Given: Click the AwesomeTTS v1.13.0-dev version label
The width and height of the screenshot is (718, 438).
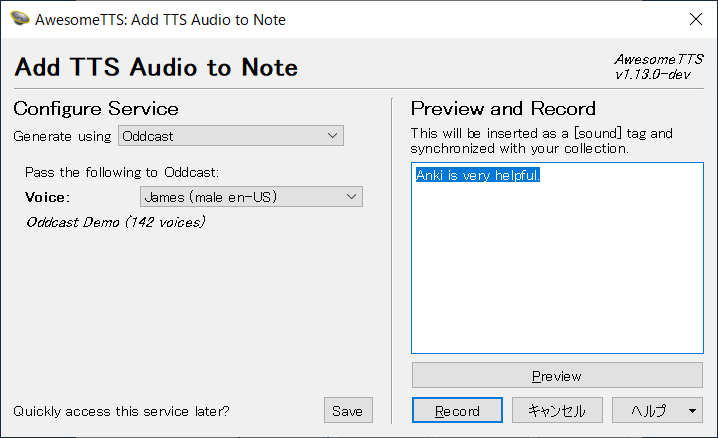Looking at the screenshot, I should [658, 67].
